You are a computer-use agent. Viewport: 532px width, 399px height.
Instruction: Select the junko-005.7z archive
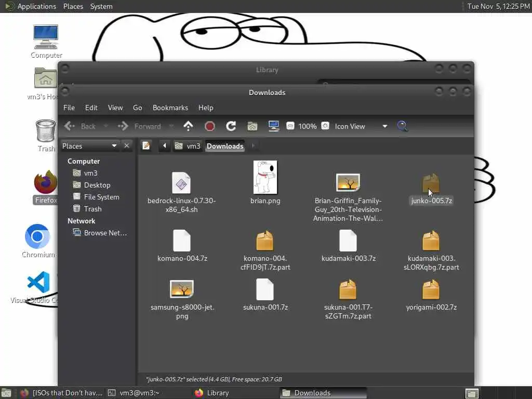[431, 189]
